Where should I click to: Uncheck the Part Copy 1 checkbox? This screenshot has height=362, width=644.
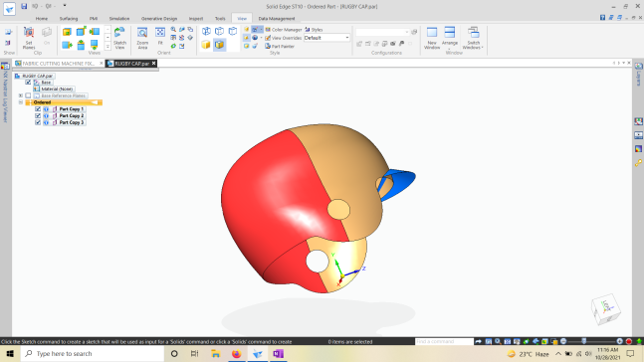click(x=38, y=109)
